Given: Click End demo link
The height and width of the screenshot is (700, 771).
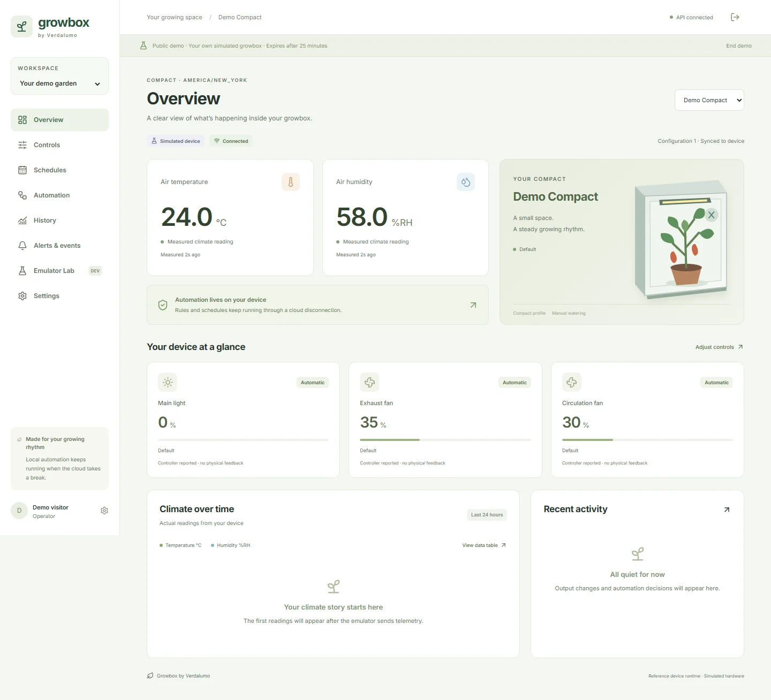Looking at the screenshot, I should (739, 46).
